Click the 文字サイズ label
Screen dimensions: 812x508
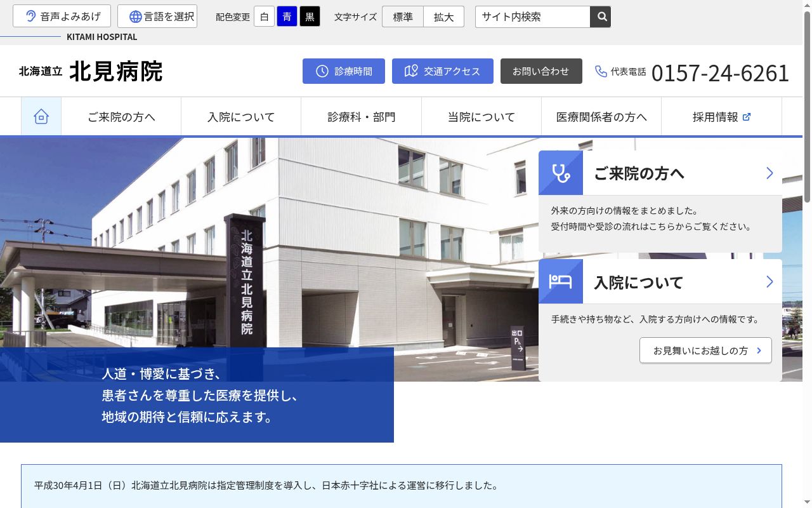point(355,17)
